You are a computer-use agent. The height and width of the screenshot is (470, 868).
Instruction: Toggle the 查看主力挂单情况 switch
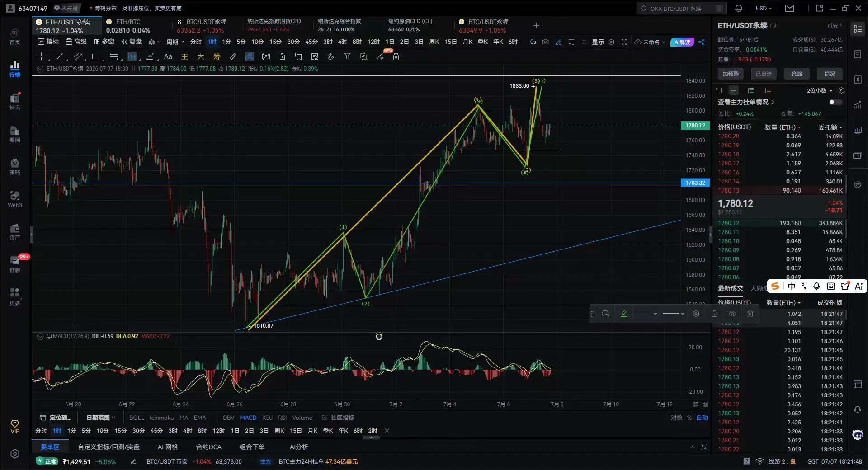835,102
